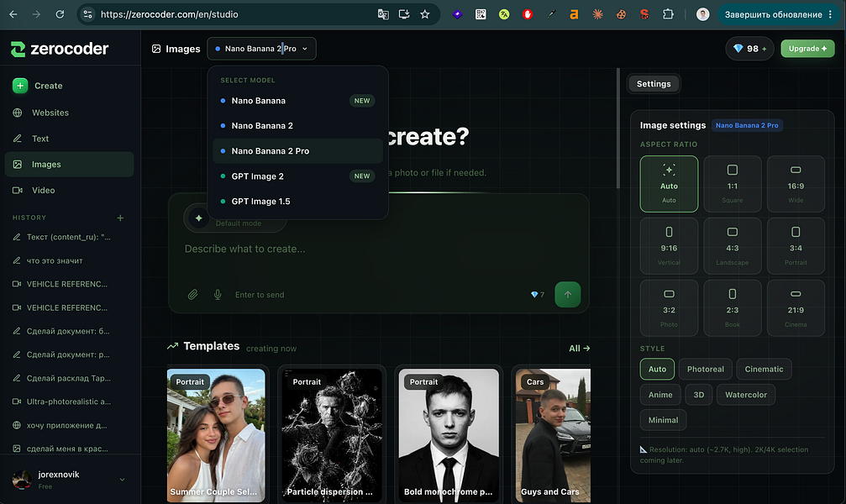Send prompt with green arrow button
This screenshot has width=846, height=504.
click(568, 295)
